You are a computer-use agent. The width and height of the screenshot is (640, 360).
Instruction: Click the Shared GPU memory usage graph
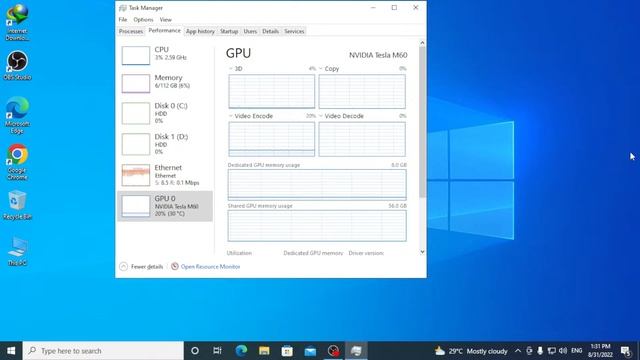(x=317, y=226)
